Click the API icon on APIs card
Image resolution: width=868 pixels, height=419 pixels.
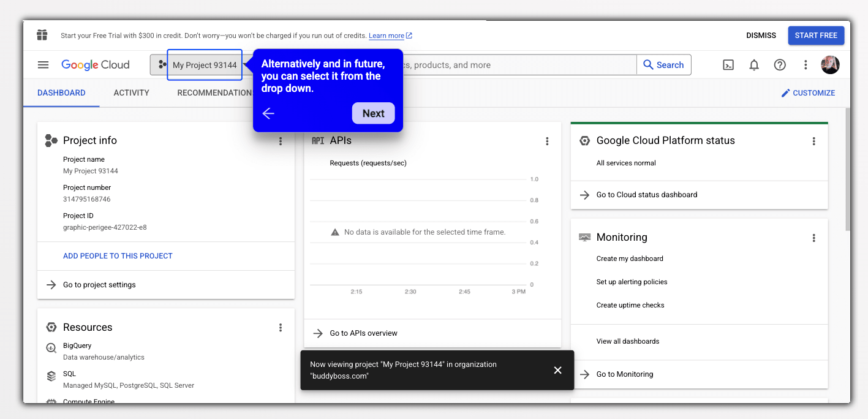[318, 140]
